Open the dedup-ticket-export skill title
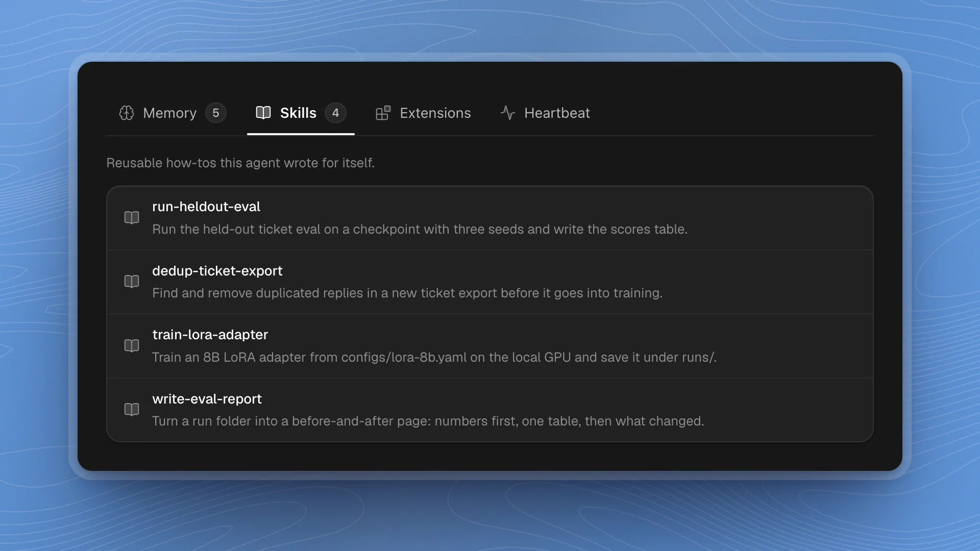This screenshot has width=980, height=551. 217,271
